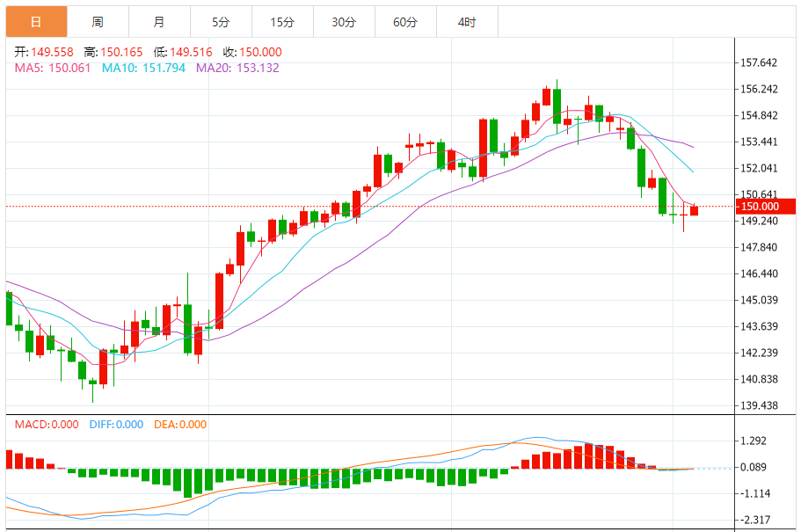Click the 147.840 price axis label

tap(759, 247)
